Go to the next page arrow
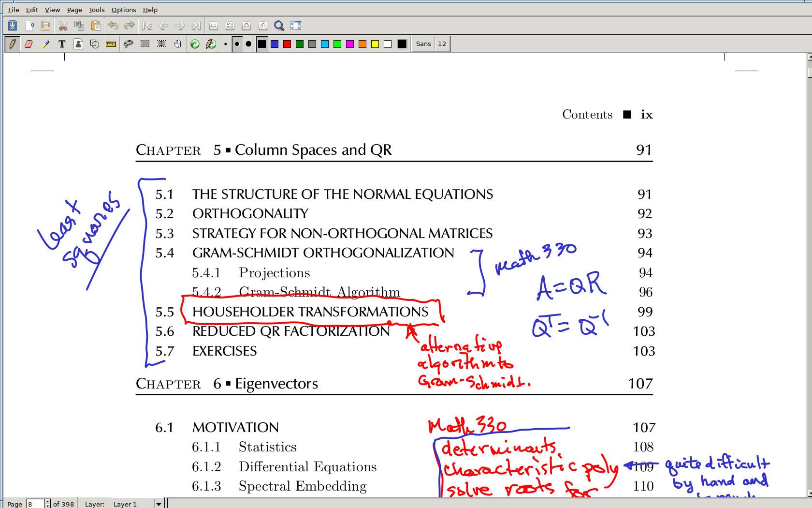Viewport: 812px width, 508px height. point(180,26)
